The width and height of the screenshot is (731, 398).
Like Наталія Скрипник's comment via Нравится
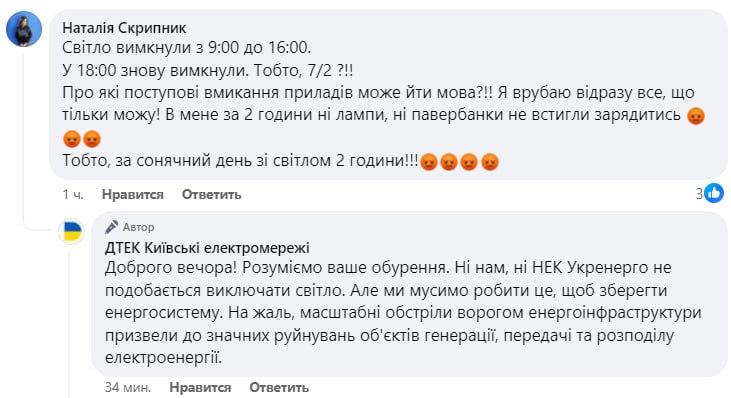coord(133,194)
